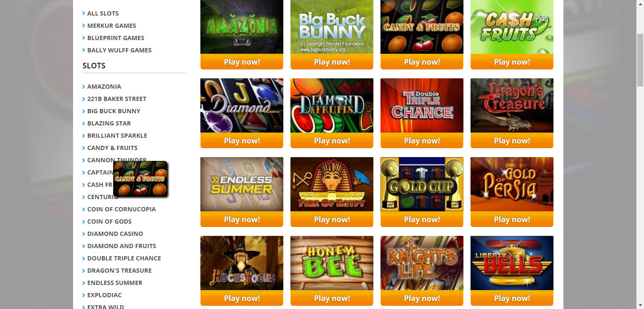
Task: Click Play now under Double Triple Chance
Action: [x=422, y=141]
